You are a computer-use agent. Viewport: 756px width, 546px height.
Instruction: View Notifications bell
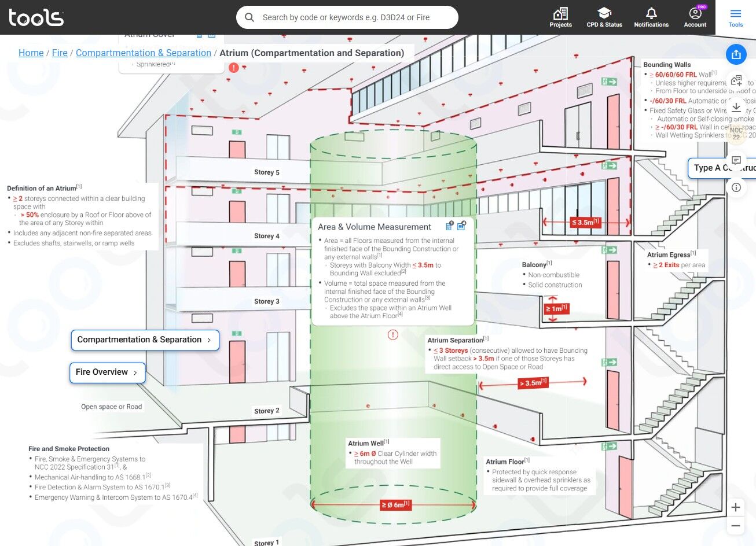(651, 17)
